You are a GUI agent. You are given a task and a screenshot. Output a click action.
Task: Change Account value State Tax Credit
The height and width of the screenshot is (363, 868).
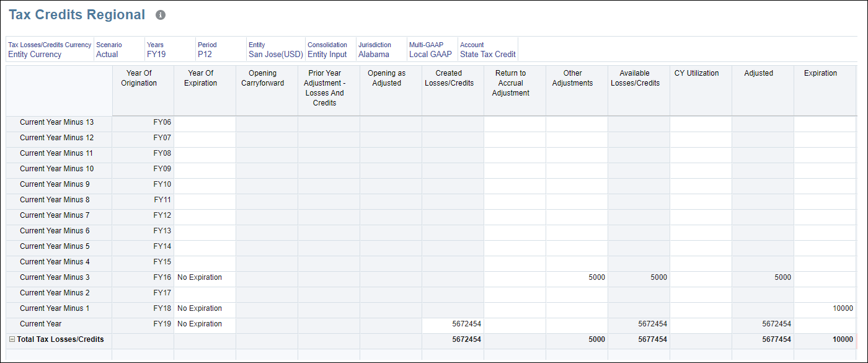point(488,54)
